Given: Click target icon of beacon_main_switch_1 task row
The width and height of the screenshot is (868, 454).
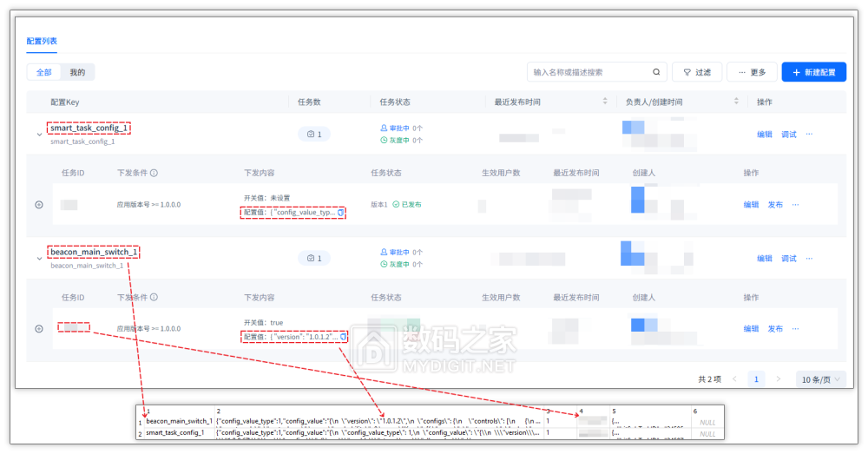Looking at the screenshot, I should (x=39, y=329).
